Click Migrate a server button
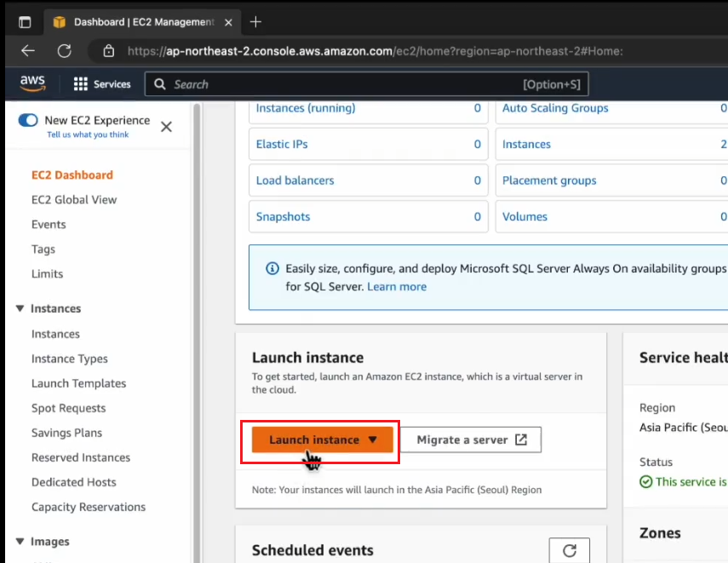The width and height of the screenshot is (728, 563). 471,439
